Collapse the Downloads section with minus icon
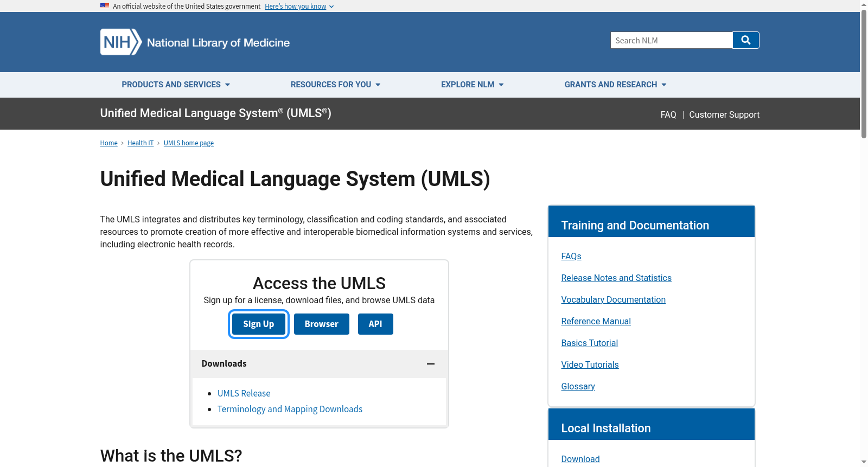 click(x=431, y=364)
